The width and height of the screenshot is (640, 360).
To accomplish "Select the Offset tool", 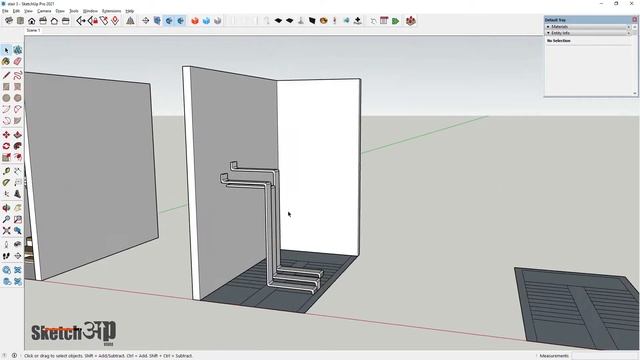I will (18, 158).
